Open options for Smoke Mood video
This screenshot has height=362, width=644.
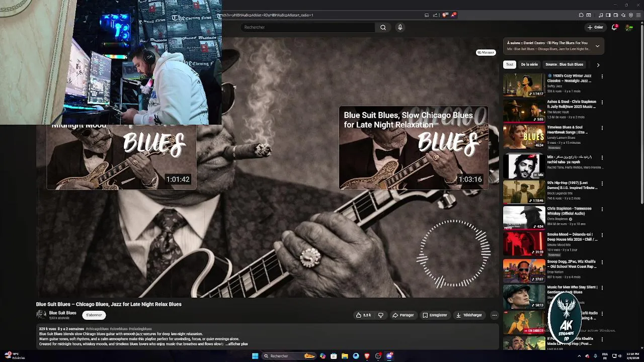pyautogui.click(x=602, y=235)
